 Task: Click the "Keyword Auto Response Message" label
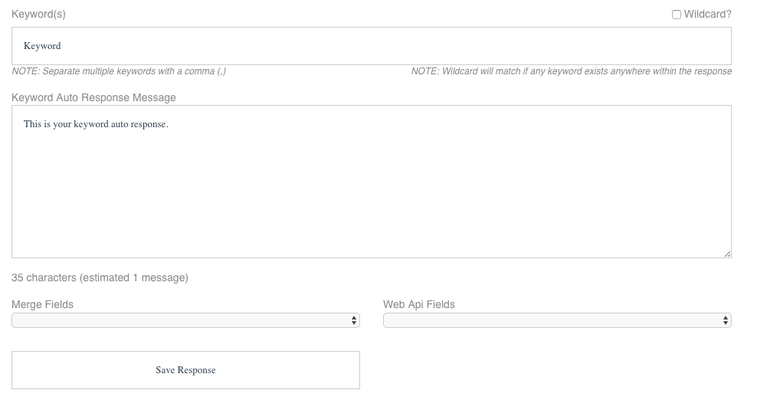(x=94, y=98)
